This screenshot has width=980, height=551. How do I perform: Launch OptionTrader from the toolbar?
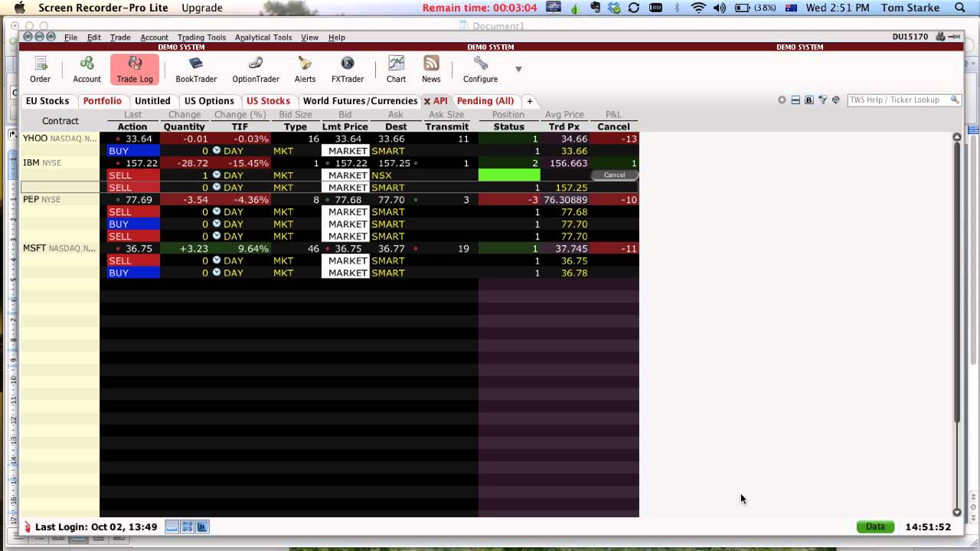click(x=256, y=69)
